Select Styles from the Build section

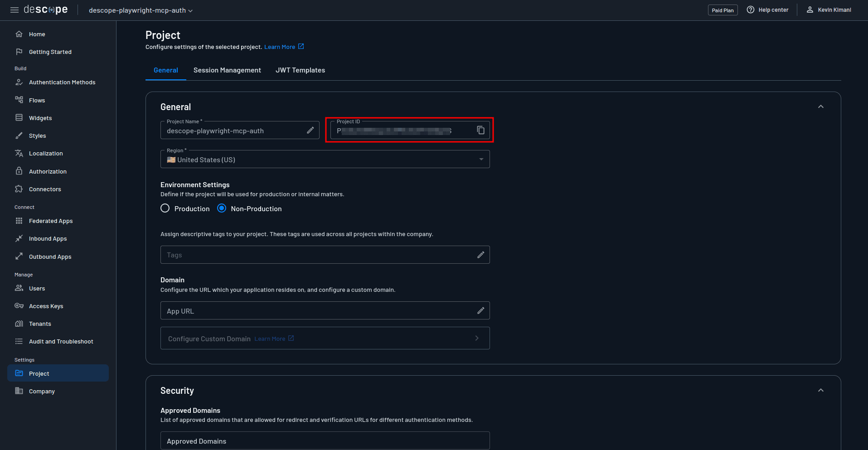pyautogui.click(x=38, y=135)
